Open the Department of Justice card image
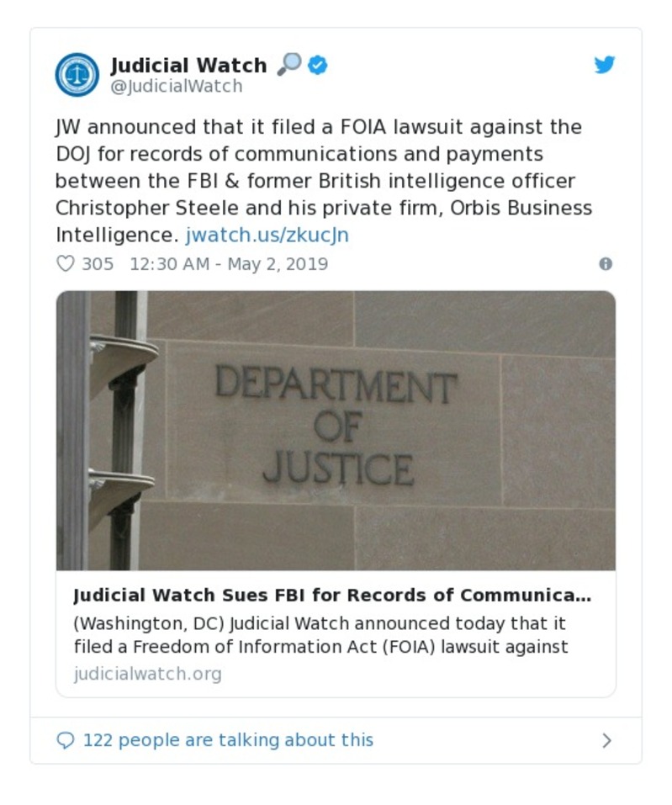This screenshot has height=805, width=672. click(x=336, y=431)
